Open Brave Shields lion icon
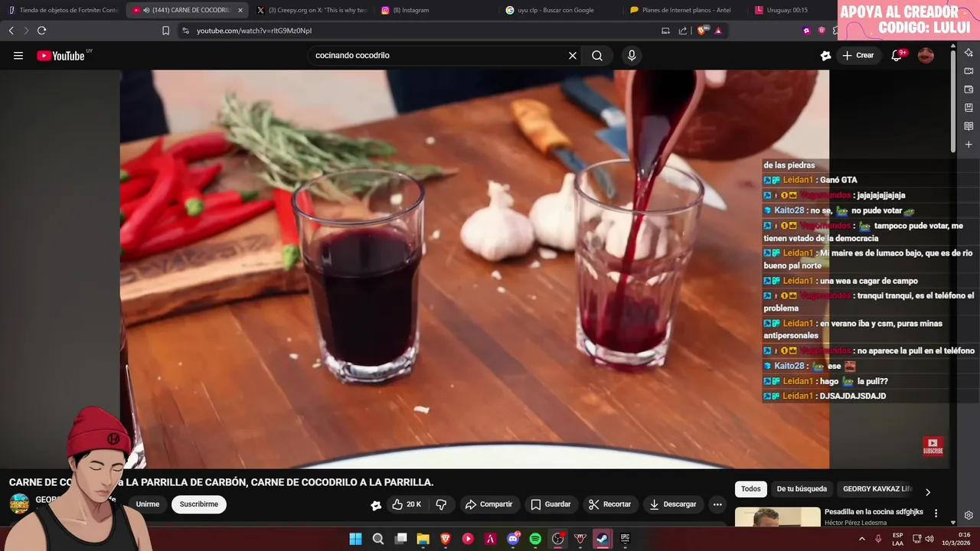The width and height of the screenshot is (980, 551). tap(702, 31)
